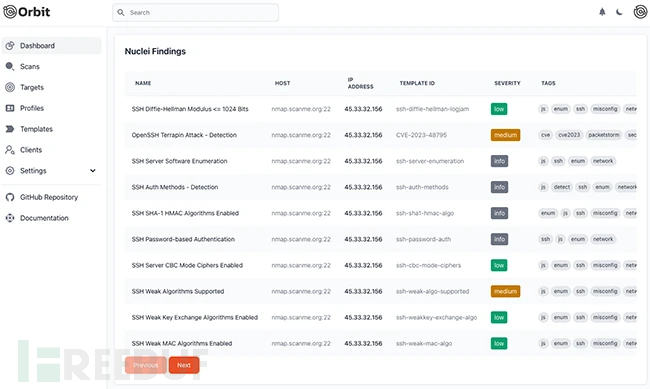Click the TAGS column header
Screen dimensions: 650x389
tap(548, 83)
